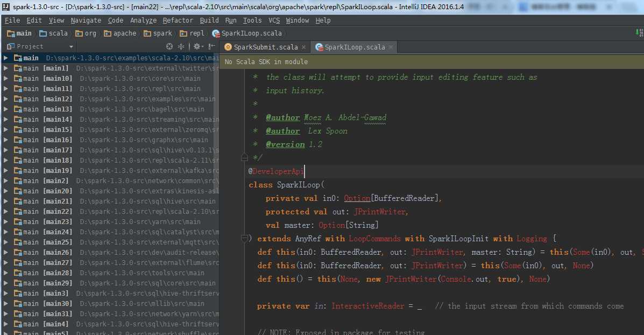The width and height of the screenshot is (644, 335).
Task: Open the Tools menu
Action: [x=252, y=20]
